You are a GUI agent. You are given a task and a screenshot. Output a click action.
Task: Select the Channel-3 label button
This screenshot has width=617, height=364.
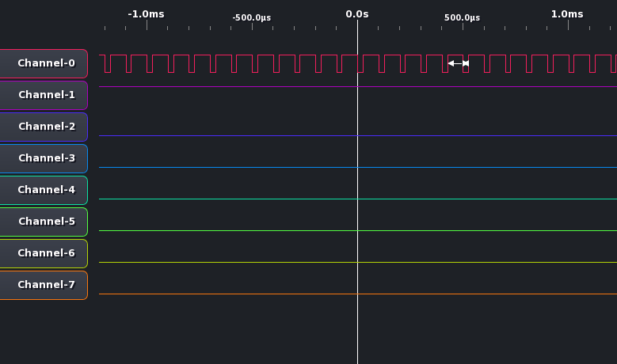point(44,158)
